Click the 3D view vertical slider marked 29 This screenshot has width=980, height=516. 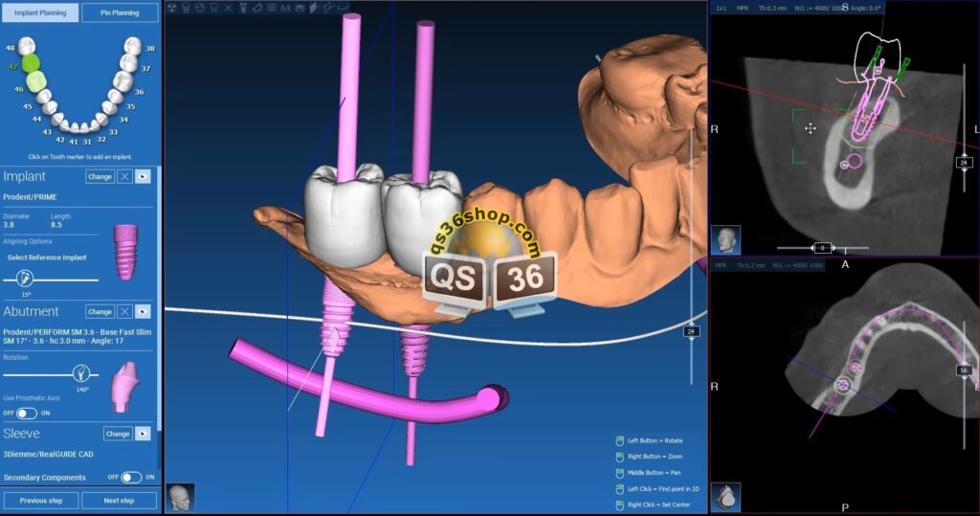pos(691,331)
